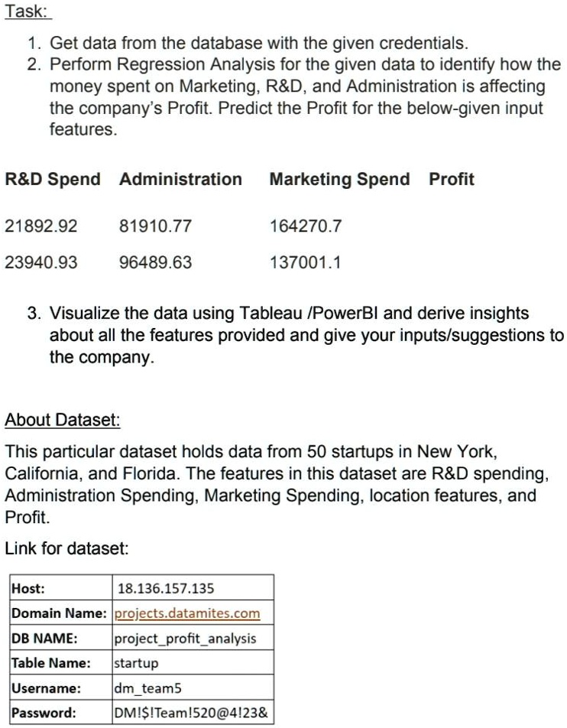Image resolution: width=567 pixels, height=728 pixels.
Task: Open the projects.datamites.com link
Action: point(187,613)
